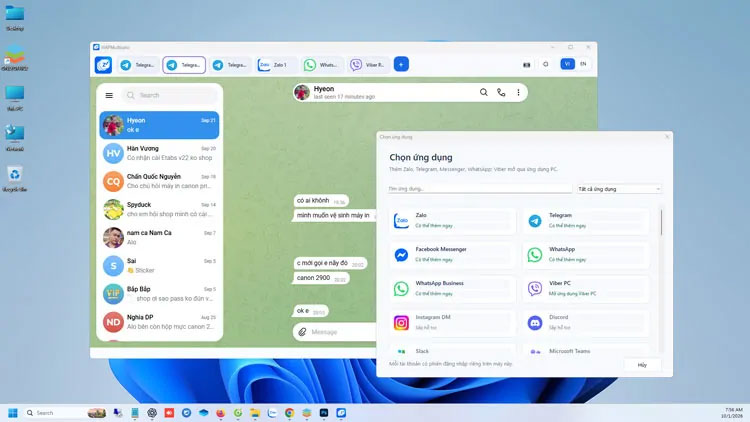Click the Facebook Messenger icon in the app chooser
Image resolution: width=750 pixels, height=422 pixels.
tap(401, 255)
